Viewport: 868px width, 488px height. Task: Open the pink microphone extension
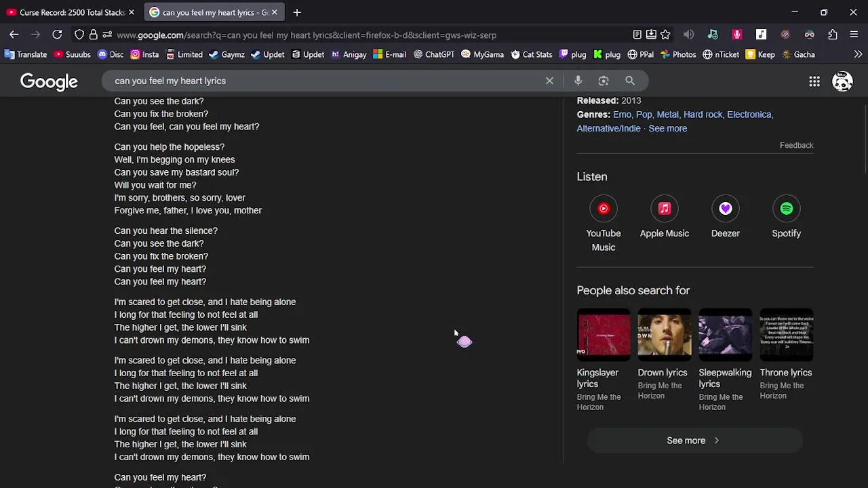(x=737, y=35)
